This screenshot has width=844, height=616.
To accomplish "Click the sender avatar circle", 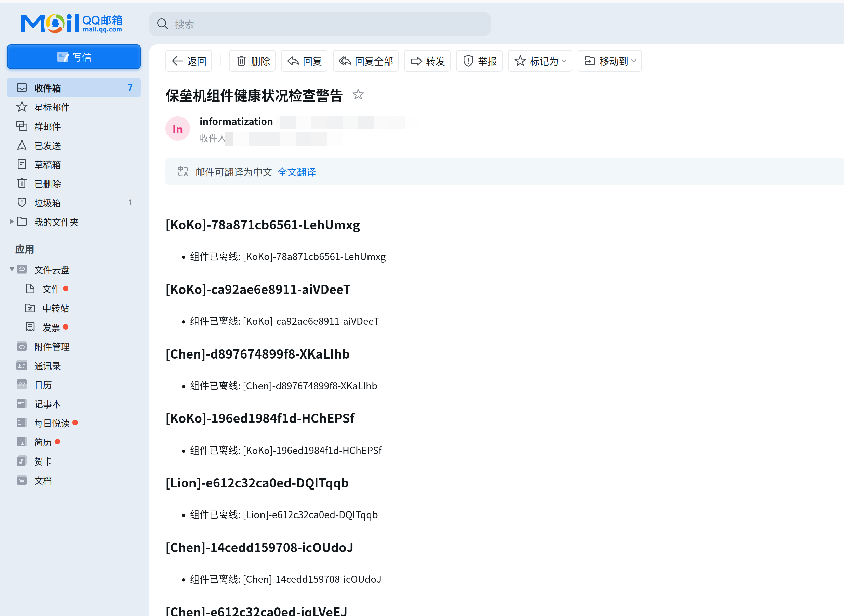I will point(177,129).
